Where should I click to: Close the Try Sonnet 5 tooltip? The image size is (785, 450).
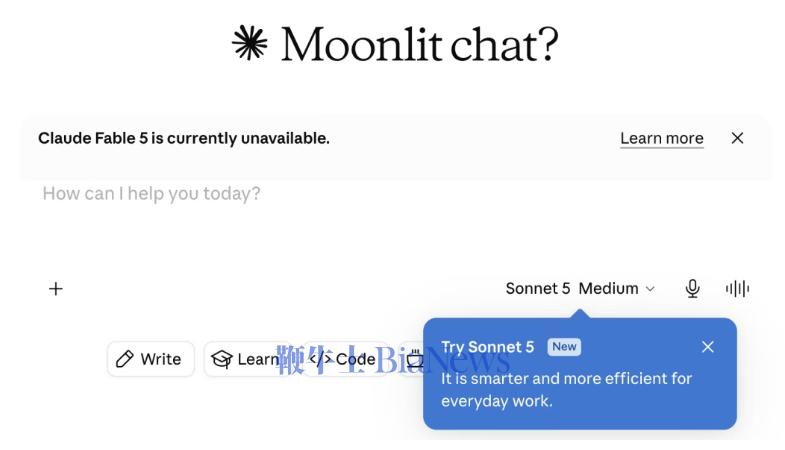click(x=707, y=346)
